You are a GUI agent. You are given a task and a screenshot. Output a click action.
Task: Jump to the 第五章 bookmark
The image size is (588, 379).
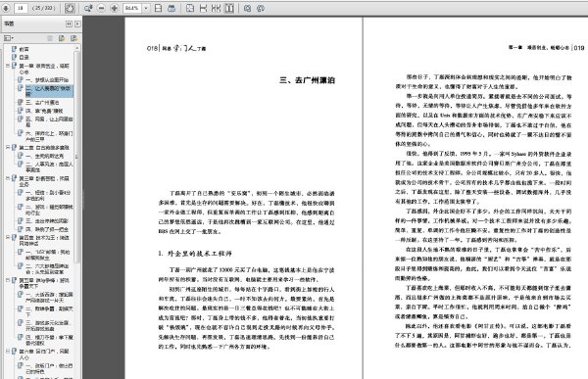44,283
